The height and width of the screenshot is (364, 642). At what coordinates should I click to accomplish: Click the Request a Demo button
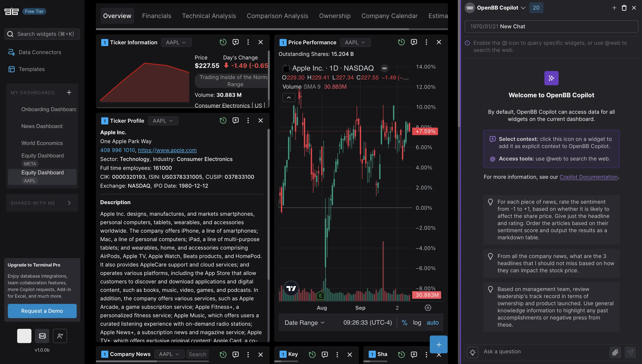tap(42, 311)
